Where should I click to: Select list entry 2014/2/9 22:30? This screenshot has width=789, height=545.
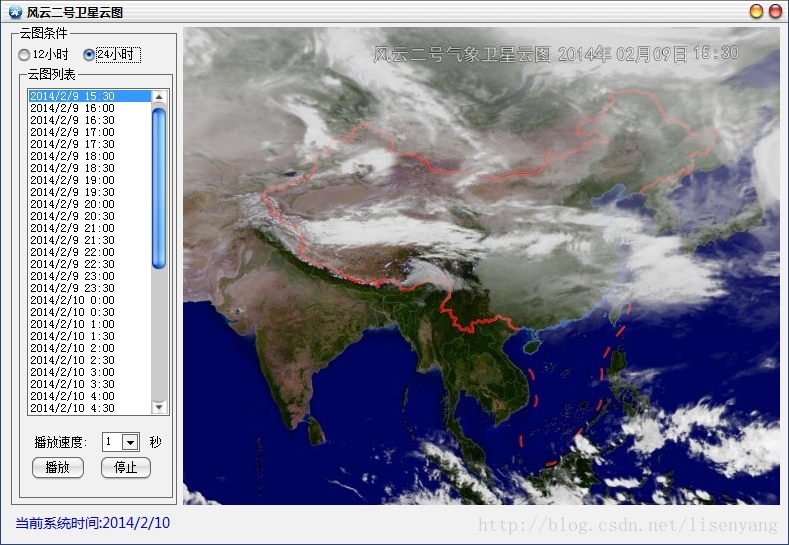(90, 264)
